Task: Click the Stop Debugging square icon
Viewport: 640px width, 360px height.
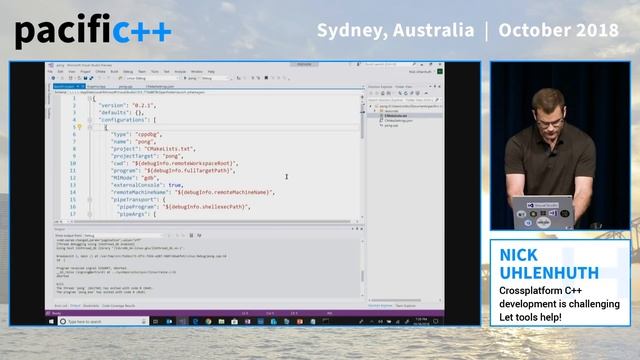Action: point(267,78)
